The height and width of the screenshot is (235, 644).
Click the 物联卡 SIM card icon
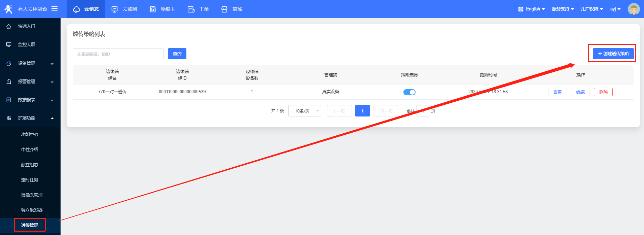(153, 9)
